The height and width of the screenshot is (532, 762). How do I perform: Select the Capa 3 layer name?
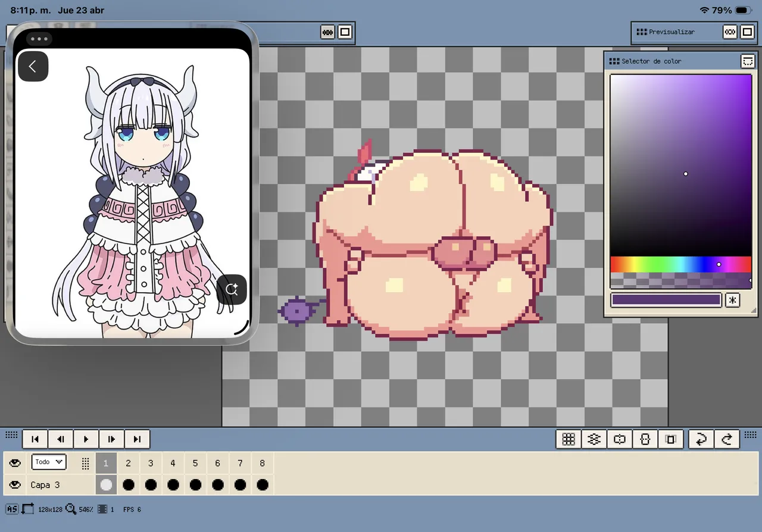45,485
